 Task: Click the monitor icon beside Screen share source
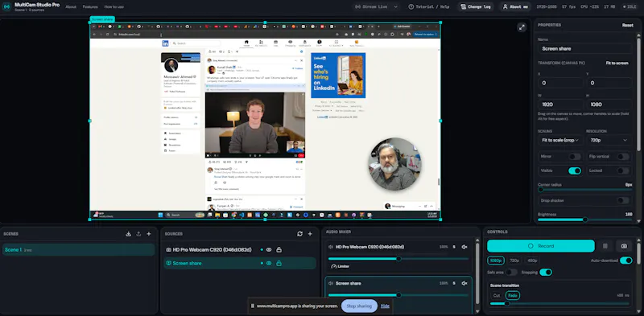pos(168,263)
